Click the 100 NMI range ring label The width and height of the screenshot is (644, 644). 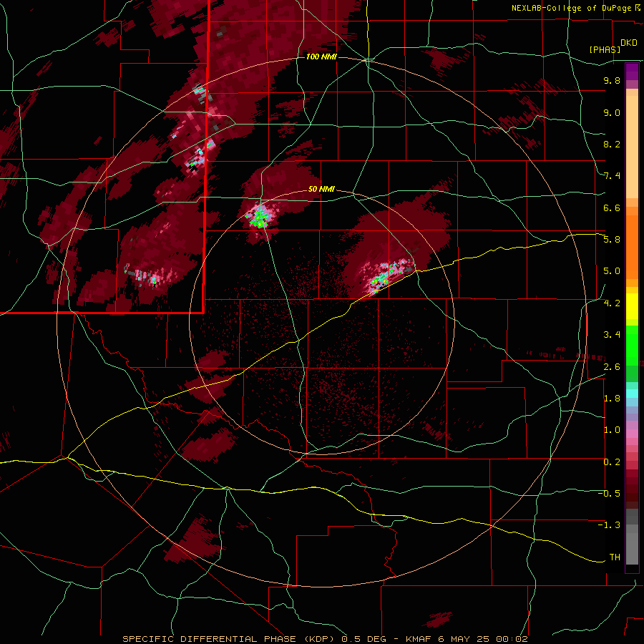pyautogui.click(x=321, y=57)
